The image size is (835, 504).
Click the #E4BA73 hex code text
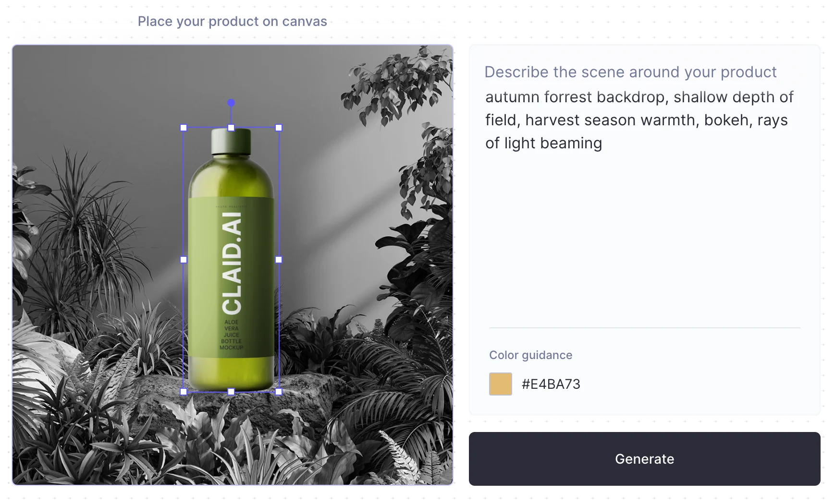[x=551, y=384]
